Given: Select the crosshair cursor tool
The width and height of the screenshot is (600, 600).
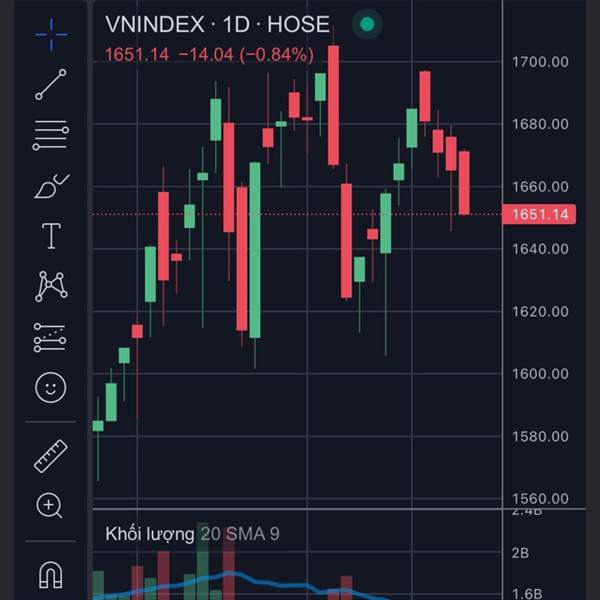Looking at the screenshot, I should [51, 34].
